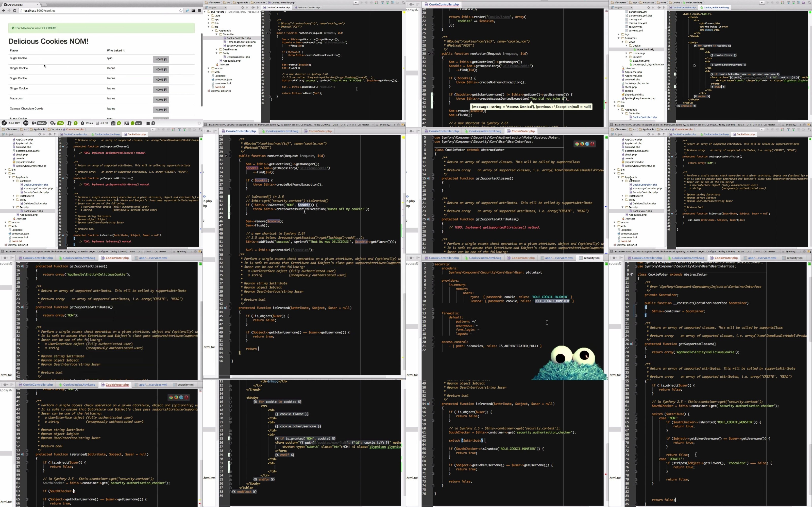The image size is (812, 507).
Task: Open the Symfony profiler via the sf logo
Action: (4, 123)
